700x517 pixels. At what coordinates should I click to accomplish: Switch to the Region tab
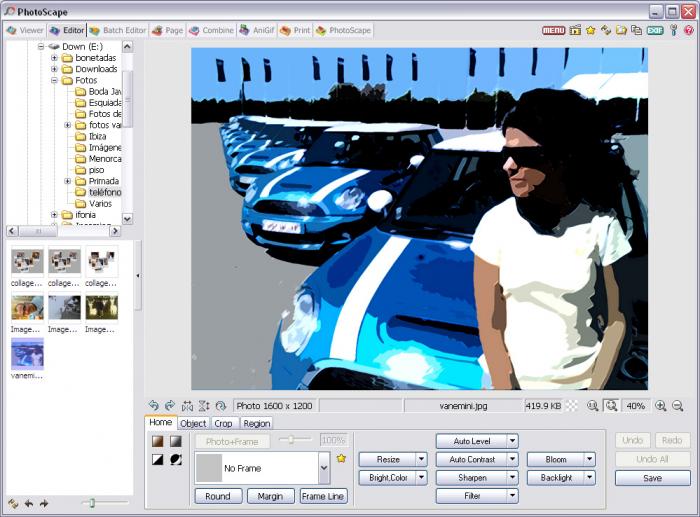[257, 423]
